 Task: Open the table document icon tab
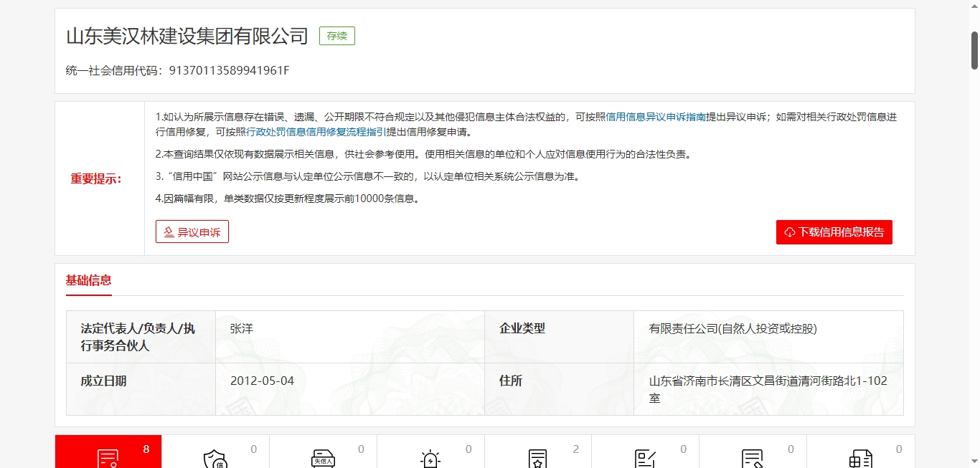(x=860, y=452)
